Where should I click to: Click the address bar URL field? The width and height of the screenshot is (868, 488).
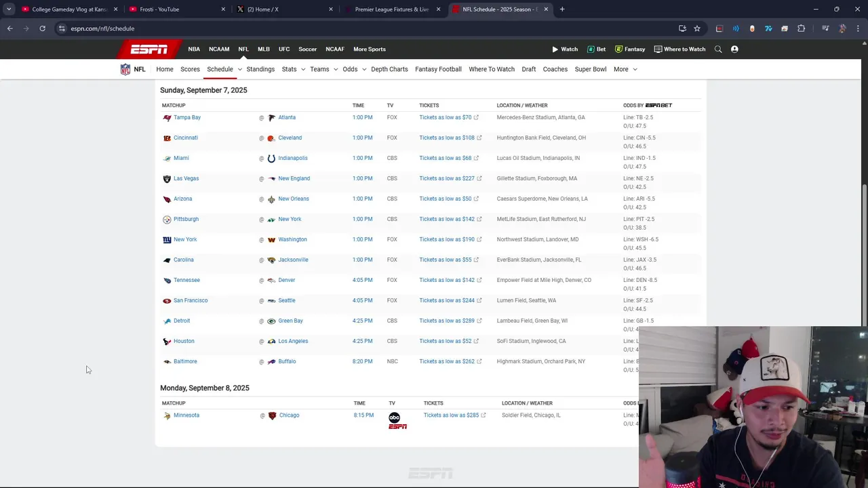pos(366,28)
